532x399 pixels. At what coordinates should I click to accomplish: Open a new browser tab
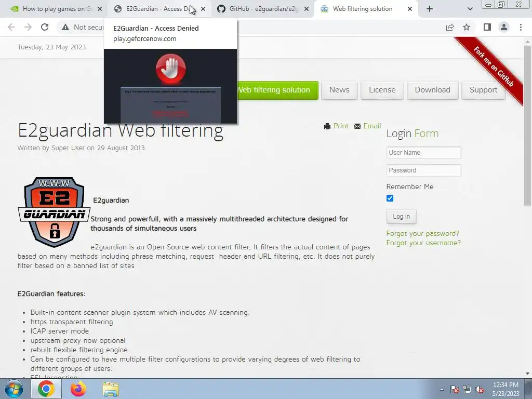pyautogui.click(x=430, y=9)
